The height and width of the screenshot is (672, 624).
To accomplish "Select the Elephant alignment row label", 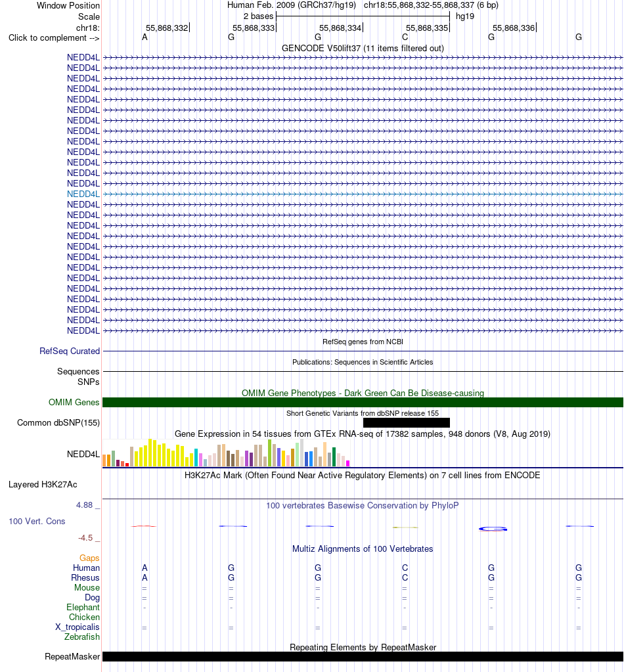I will [x=83, y=607].
